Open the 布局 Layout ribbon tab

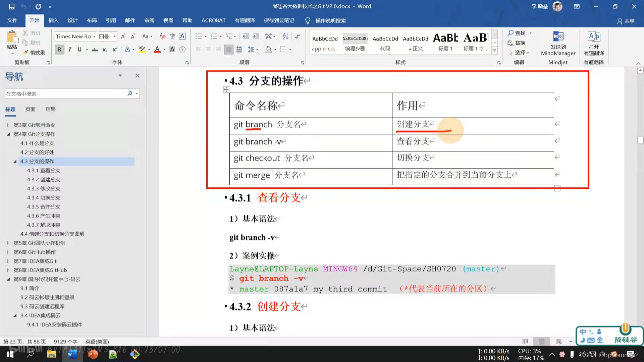[92, 20]
